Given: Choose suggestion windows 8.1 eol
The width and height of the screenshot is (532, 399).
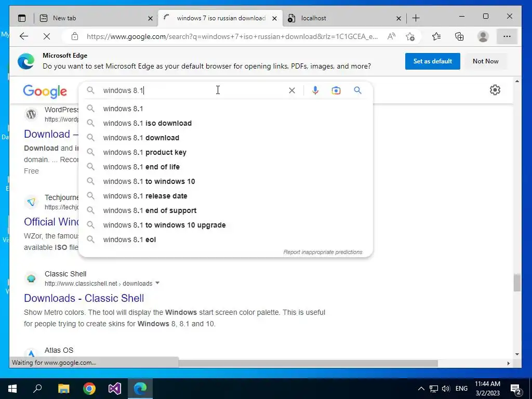Looking at the screenshot, I should 225,240.
